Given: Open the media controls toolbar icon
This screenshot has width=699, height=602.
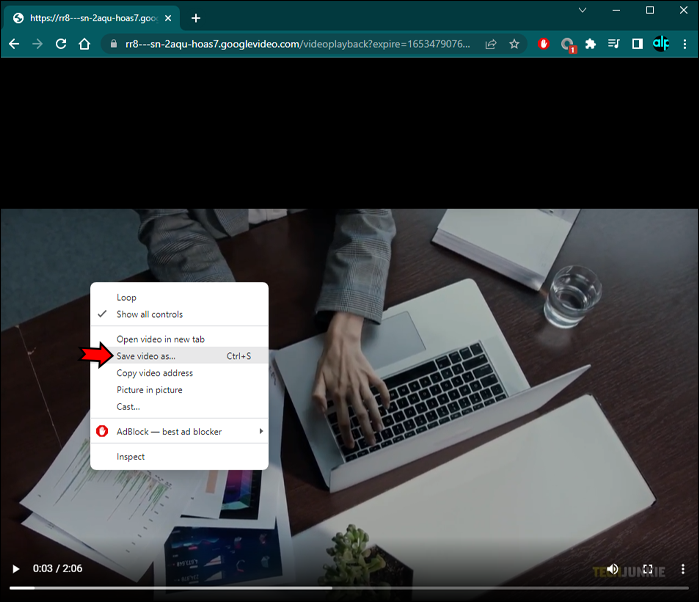Looking at the screenshot, I should tap(614, 44).
